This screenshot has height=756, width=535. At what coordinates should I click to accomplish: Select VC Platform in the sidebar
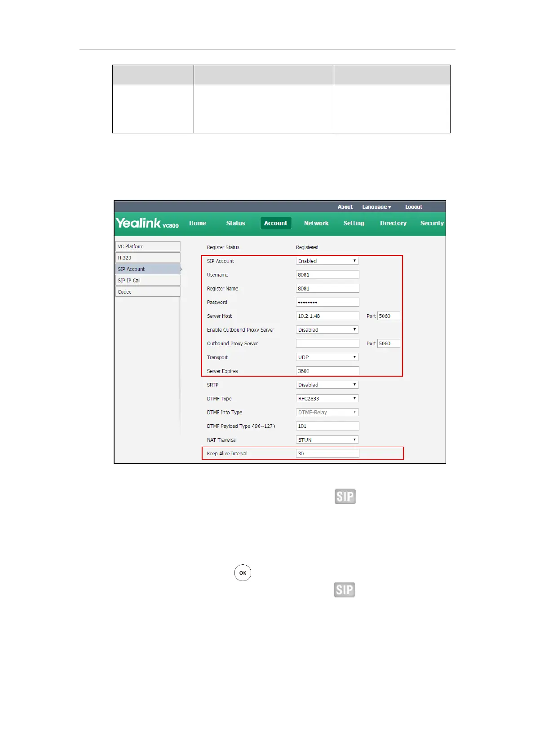point(148,246)
